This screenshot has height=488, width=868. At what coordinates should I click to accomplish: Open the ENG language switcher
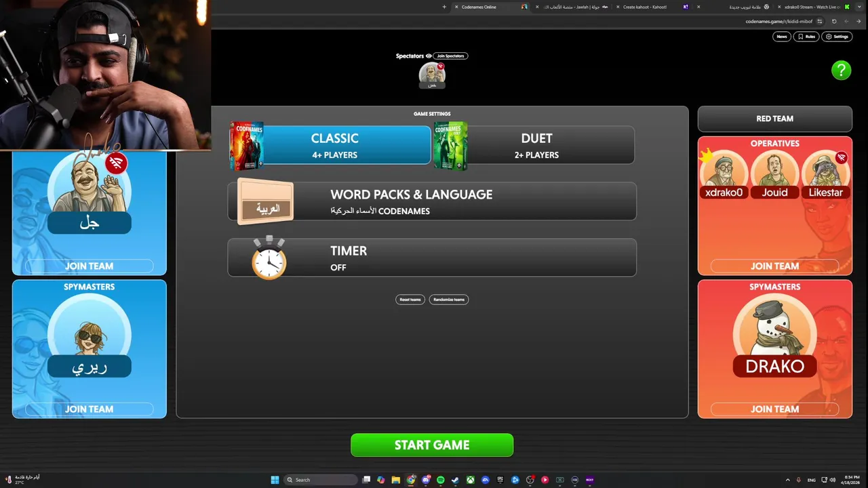(x=812, y=480)
